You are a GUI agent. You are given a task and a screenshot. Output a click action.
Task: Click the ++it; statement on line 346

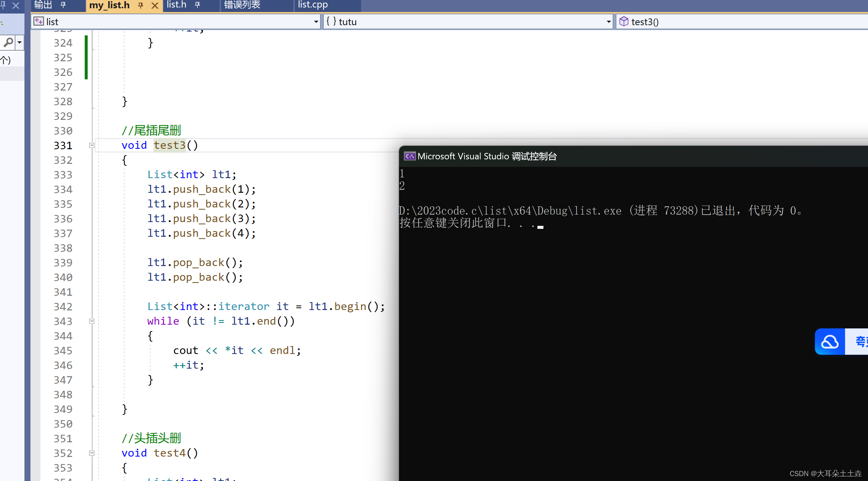tap(188, 365)
